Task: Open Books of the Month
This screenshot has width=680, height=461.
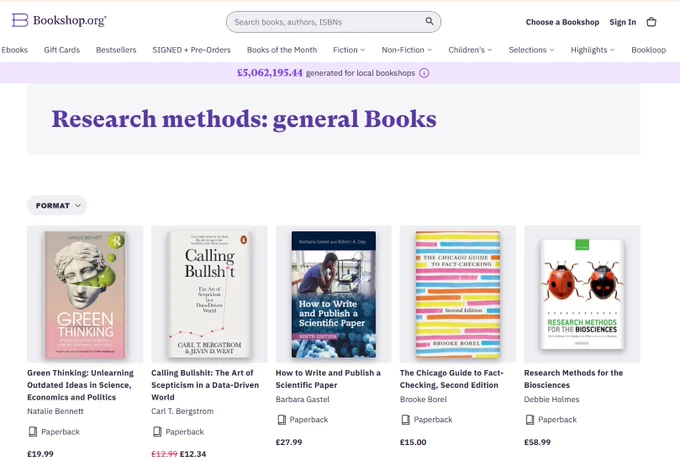Action: (x=282, y=50)
